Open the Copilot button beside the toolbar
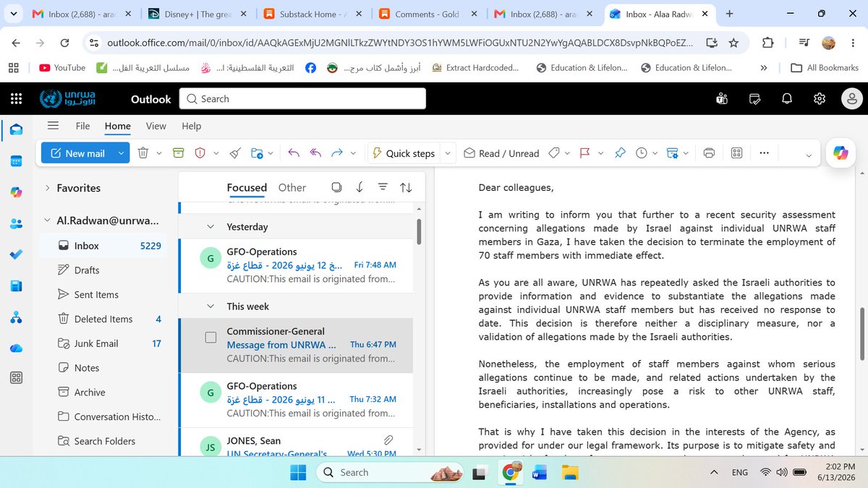 tap(841, 153)
